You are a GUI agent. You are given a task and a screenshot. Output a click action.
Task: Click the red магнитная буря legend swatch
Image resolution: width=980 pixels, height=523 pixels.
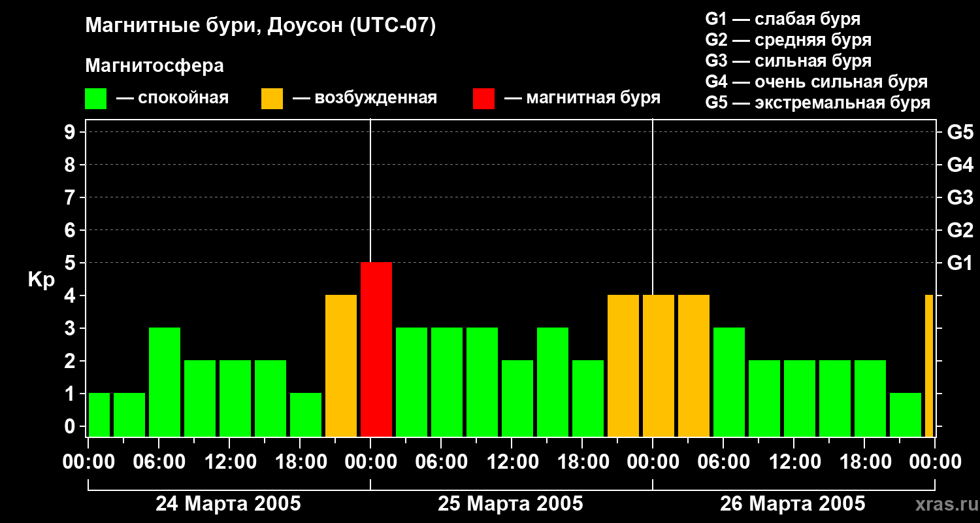point(483,99)
